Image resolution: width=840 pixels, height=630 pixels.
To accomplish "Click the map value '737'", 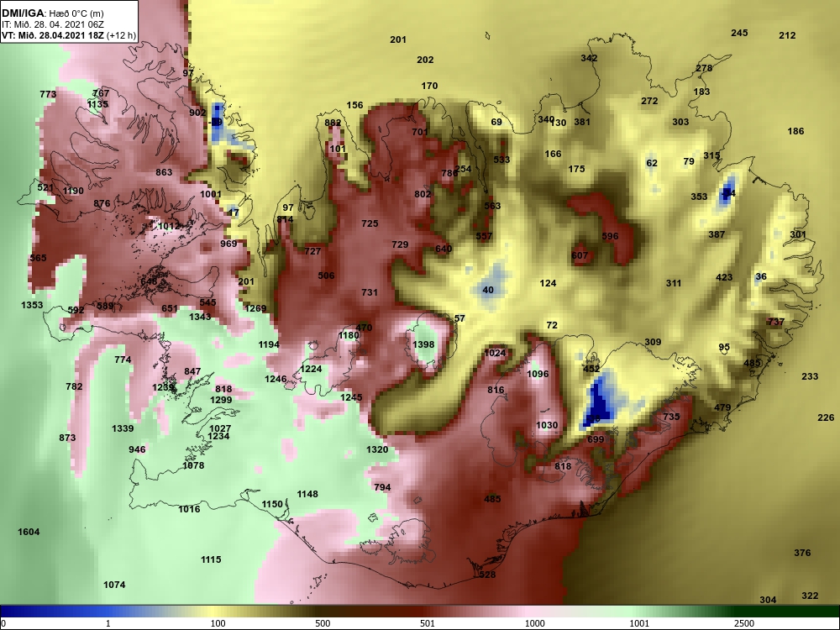I will [x=775, y=322].
